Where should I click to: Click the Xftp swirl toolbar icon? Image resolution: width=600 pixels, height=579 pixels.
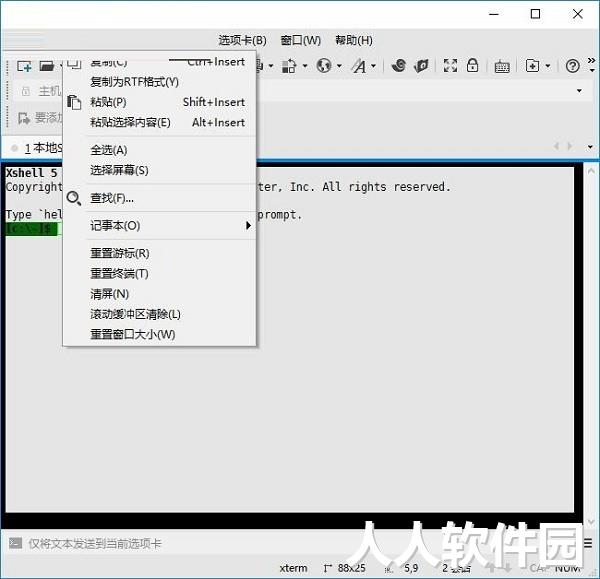399,65
